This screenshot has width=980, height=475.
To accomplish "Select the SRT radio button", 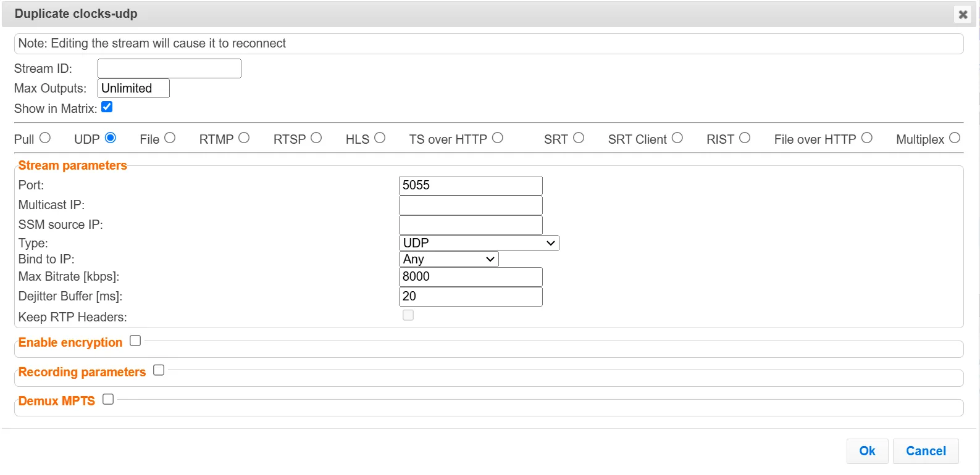I will 579,138.
